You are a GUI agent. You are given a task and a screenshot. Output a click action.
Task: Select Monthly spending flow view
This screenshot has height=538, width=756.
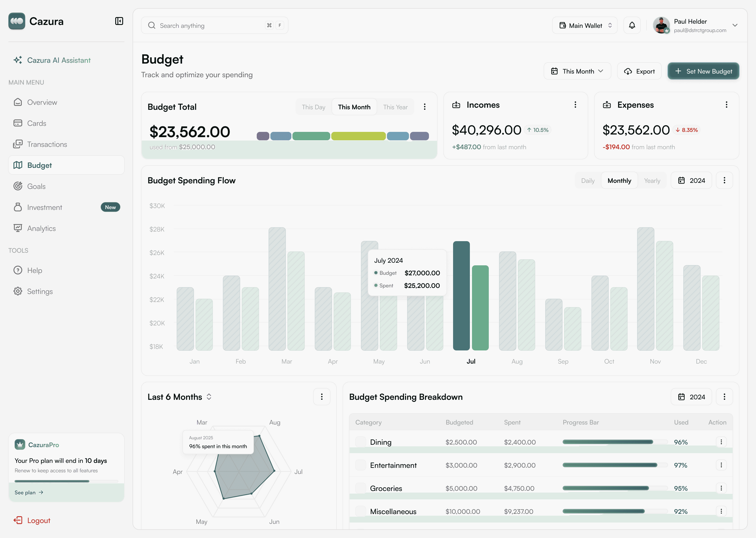pos(619,180)
